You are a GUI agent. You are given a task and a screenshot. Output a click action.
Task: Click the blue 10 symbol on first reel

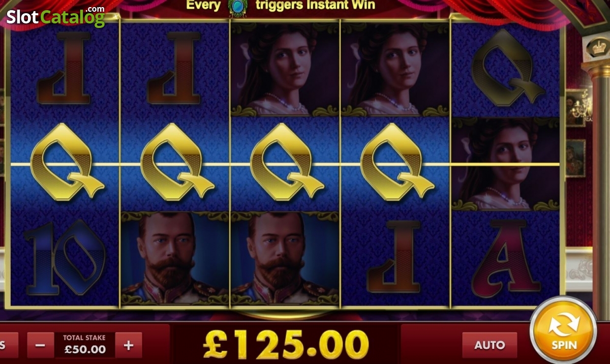pos(65,258)
